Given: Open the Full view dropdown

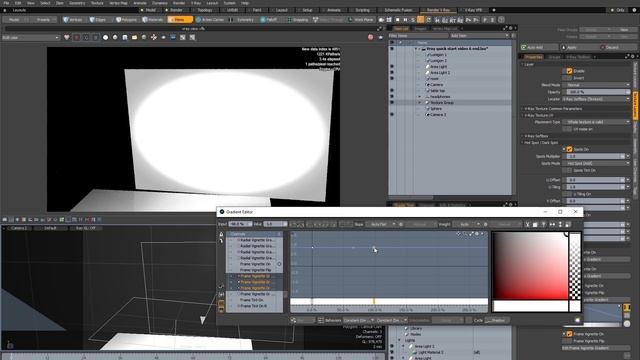Looking at the screenshot, I should tap(31, 38).
